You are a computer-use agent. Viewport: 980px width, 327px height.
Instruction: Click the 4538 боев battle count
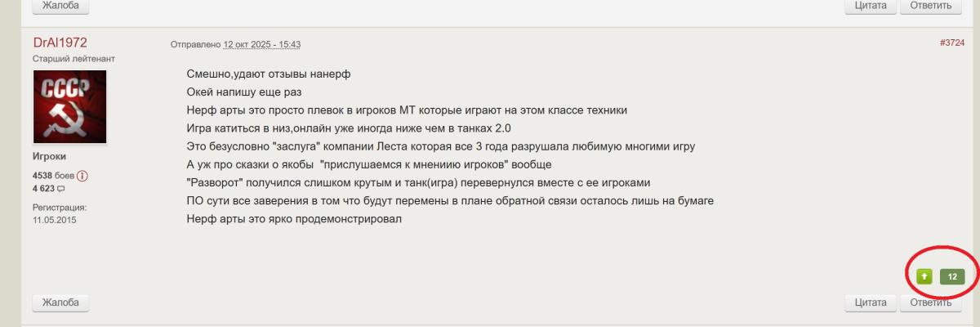click(53, 176)
